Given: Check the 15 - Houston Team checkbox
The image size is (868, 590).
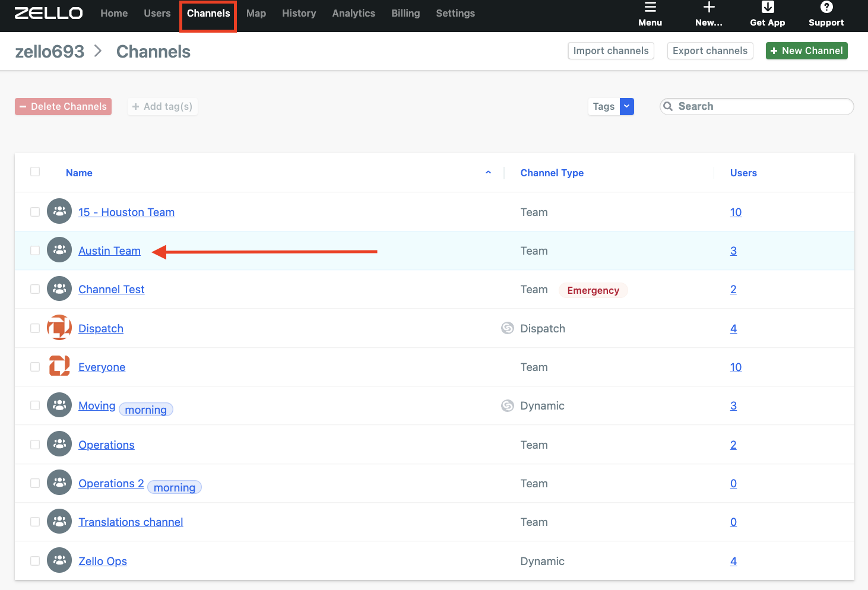Looking at the screenshot, I should point(35,212).
